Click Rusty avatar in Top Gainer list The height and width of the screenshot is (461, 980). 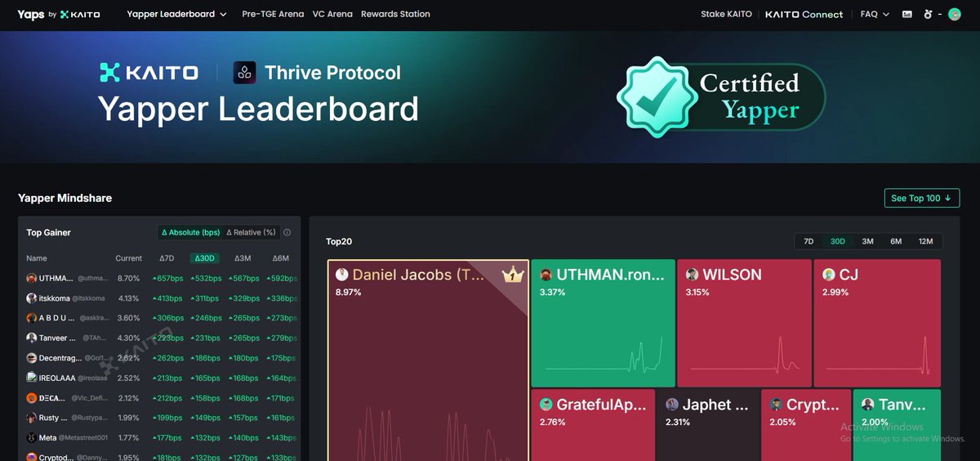[x=32, y=418]
